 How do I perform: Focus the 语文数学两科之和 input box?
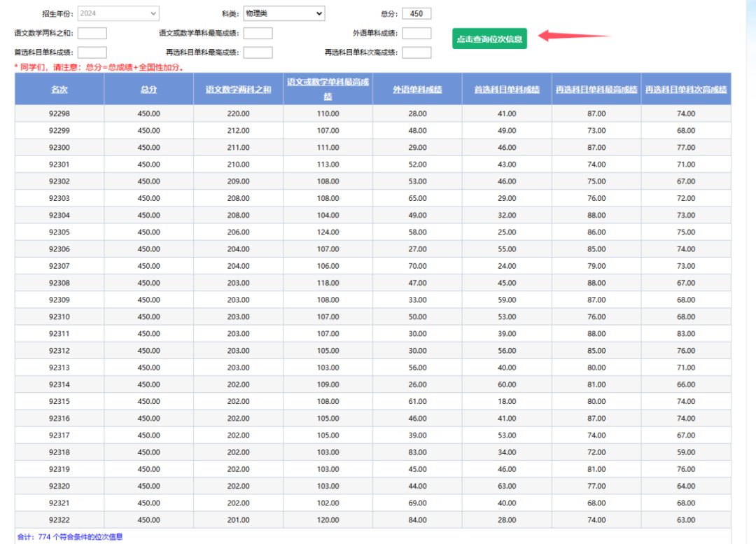[92, 33]
